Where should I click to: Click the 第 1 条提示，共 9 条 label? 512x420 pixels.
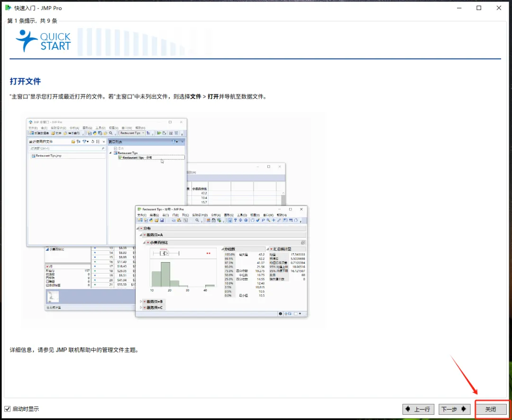click(x=32, y=21)
